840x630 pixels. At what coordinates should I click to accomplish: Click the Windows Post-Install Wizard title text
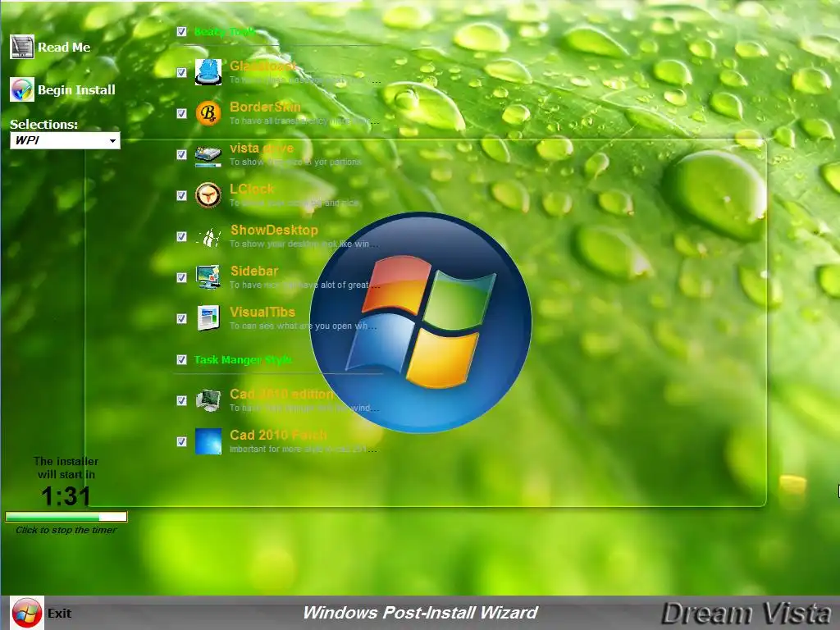click(420, 612)
